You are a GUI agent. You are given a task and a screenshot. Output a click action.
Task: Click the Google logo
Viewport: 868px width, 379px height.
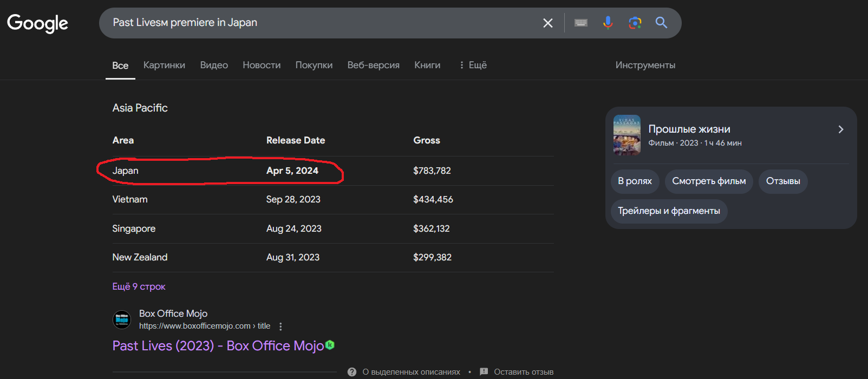point(37,23)
